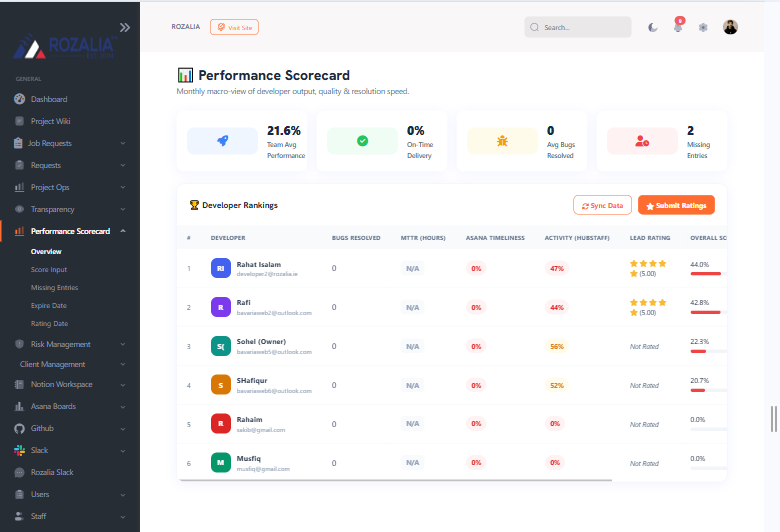Expand the Github menu chevron
Image resolution: width=780 pixels, height=532 pixels.
click(122, 428)
